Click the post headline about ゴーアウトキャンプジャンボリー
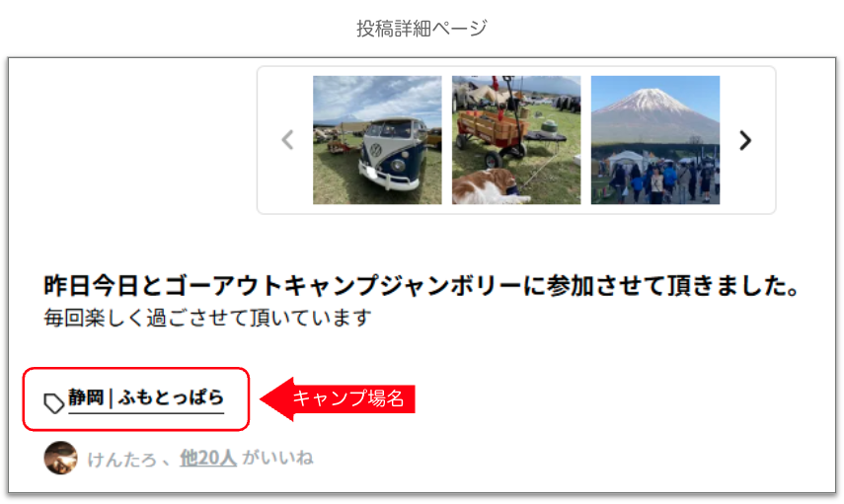Screen dimensions: 844x504 click(422, 285)
